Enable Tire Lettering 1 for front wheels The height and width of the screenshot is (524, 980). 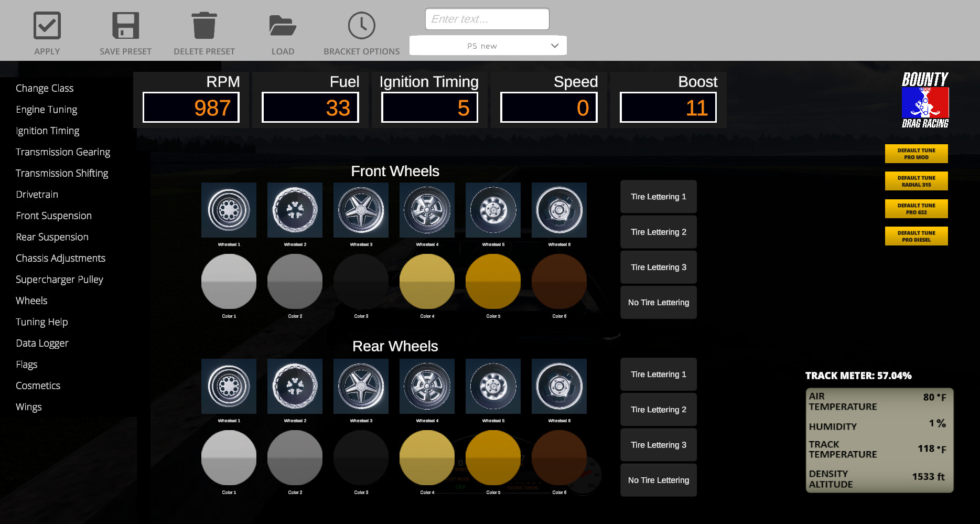pyautogui.click(x=658, y=196)
